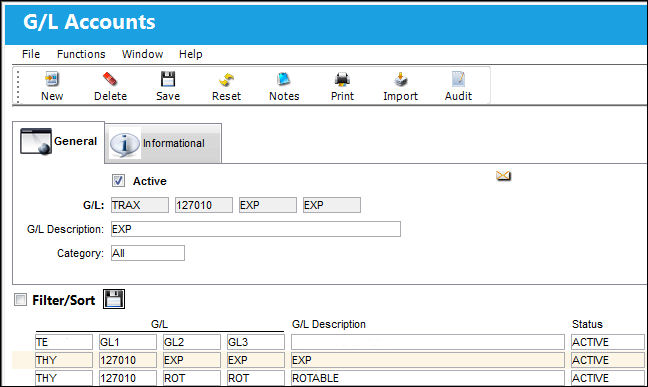This screenshot has height=387, width=648.
Task: Click the empty description cell of TE row
Action: tap(428, 342)
